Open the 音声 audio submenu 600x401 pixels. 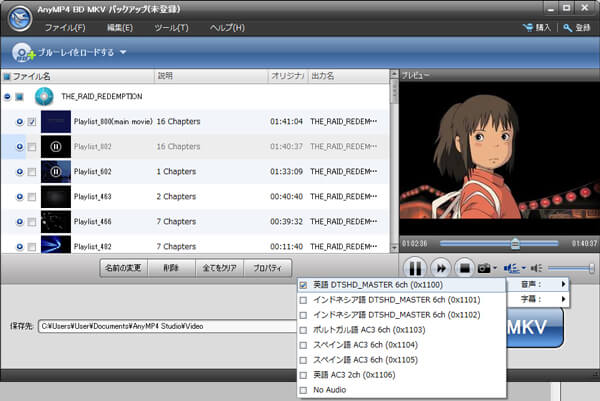pos(538,284)
